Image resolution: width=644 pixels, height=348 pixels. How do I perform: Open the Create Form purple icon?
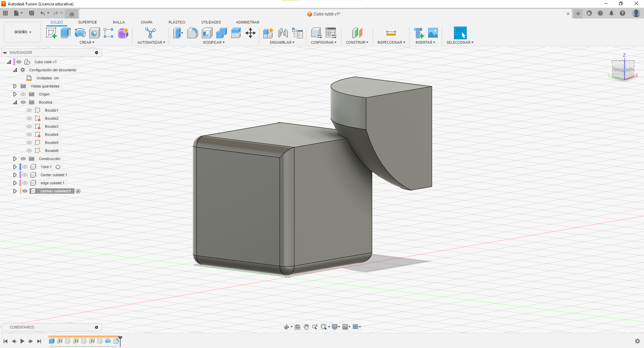[x=123, y=33]
